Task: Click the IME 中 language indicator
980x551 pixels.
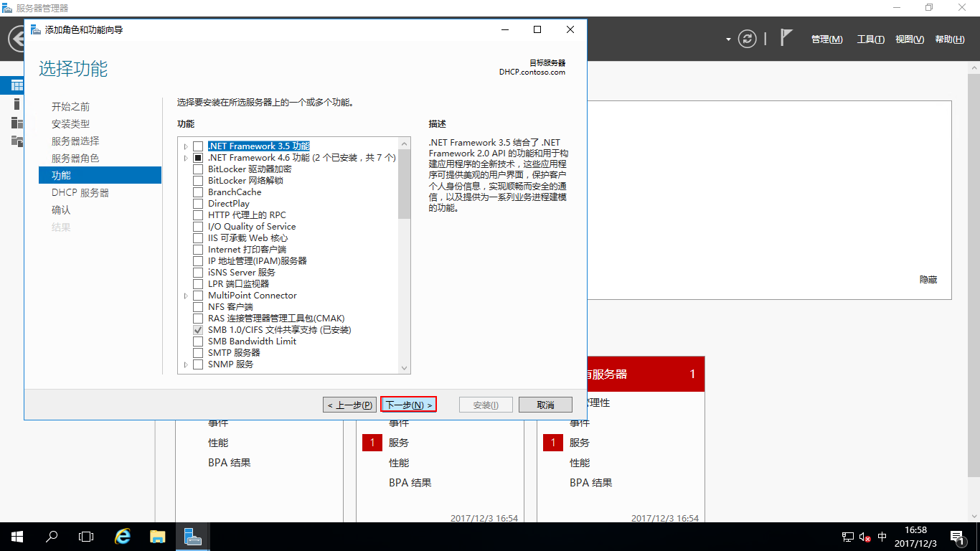Action: [882, 537]
